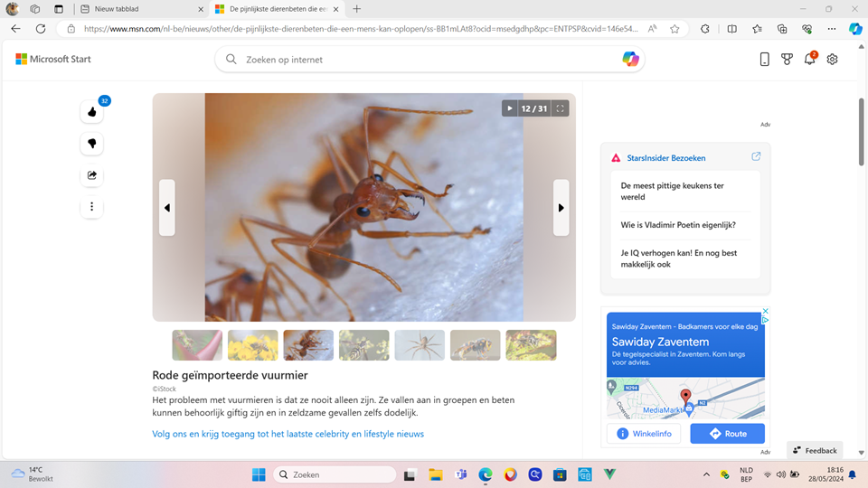Open the three-dot more options menu

coord(91,207)
